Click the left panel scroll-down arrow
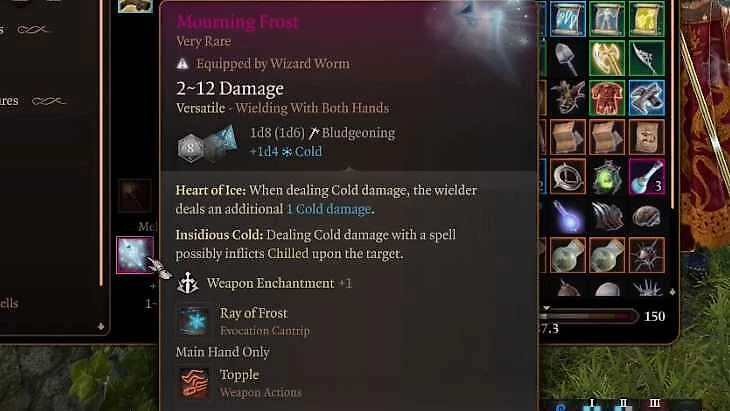 coord(101,326)
